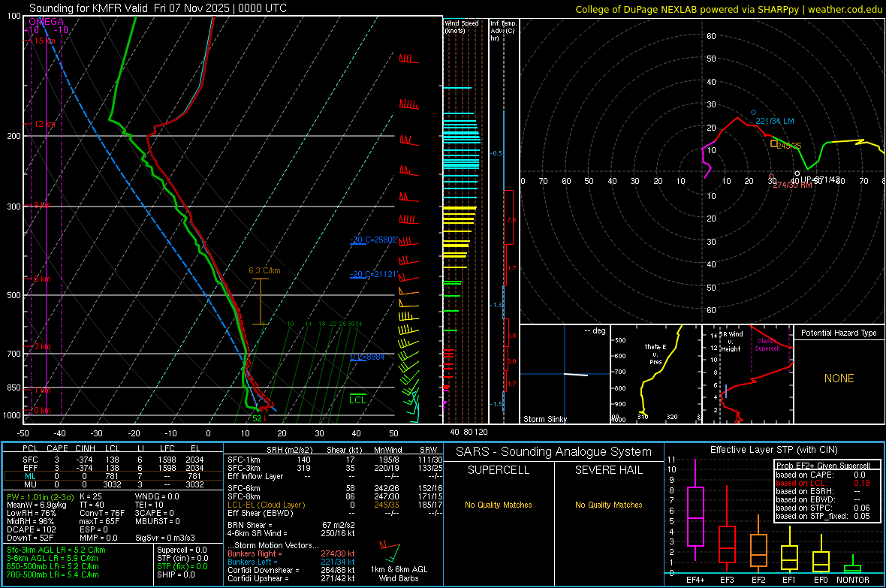Click the 'SHIP = 0.0' parameter
Screen dimensions: 886x588
176,574
